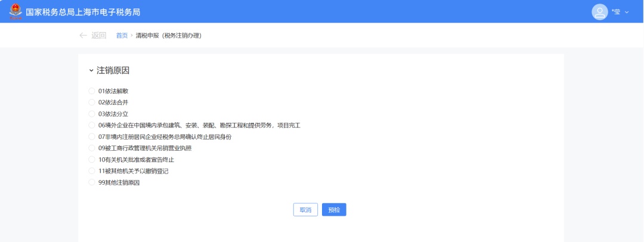The height and width of the screenshot is (242, 644).
Task: Open the user avatar icon
Action: 600,12
